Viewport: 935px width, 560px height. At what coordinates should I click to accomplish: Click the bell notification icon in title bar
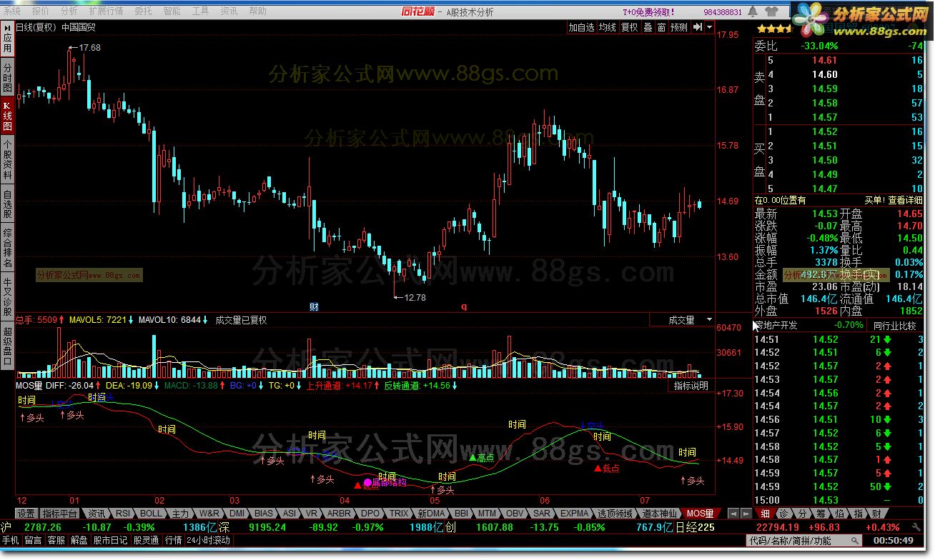tap(753, 11)
